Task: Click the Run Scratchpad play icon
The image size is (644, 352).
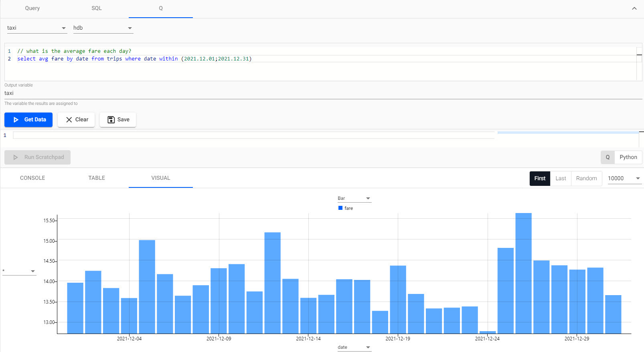Action: [x=16, y=157]
